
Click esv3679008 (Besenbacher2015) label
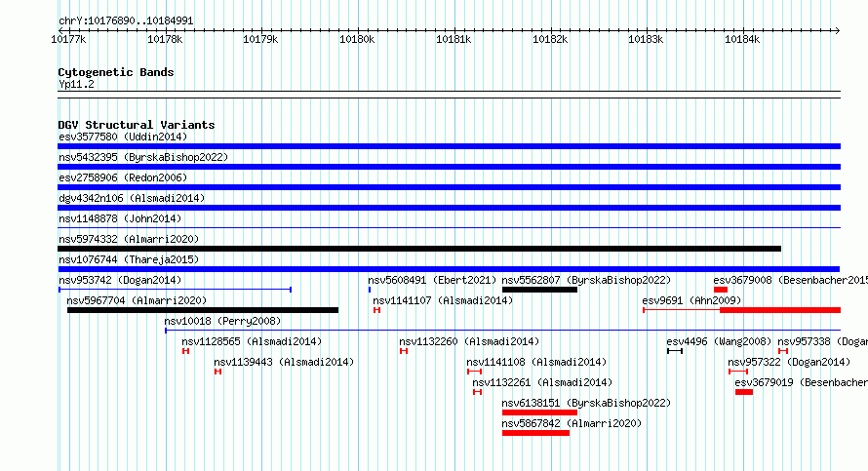791,280
